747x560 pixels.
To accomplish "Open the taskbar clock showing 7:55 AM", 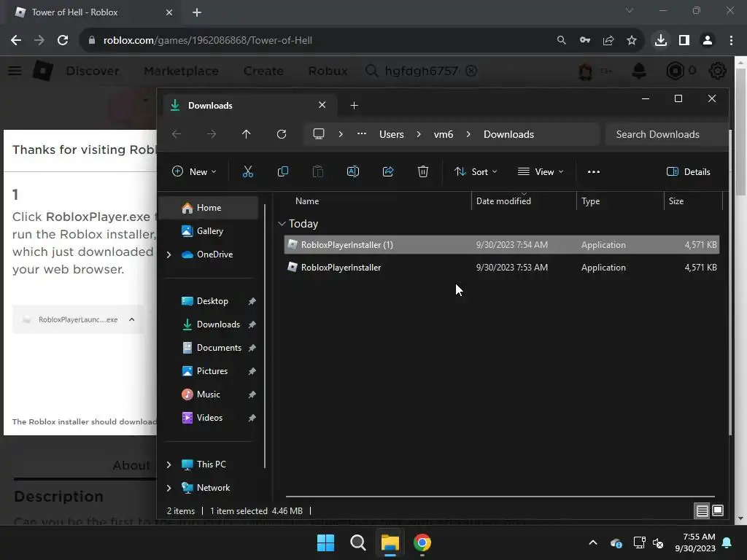I will [x=695, y=542].
